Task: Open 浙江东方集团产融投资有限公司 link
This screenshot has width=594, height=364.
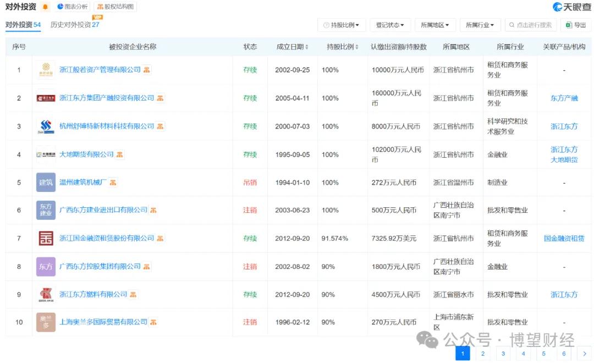Action: click(x=107, y=98)
